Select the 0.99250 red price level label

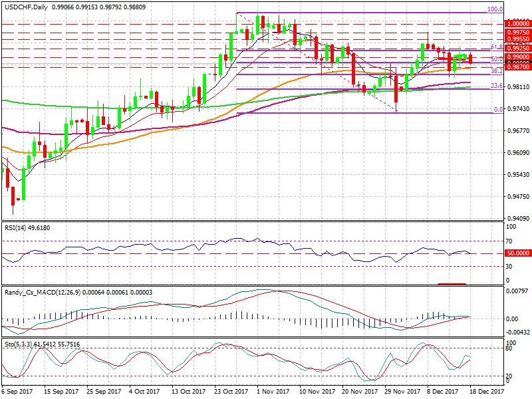518,49
